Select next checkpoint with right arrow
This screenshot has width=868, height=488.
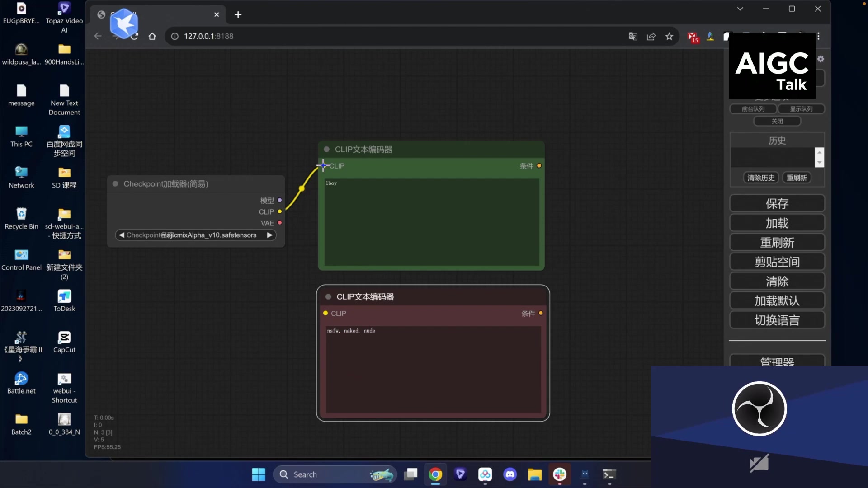point(270,235)
